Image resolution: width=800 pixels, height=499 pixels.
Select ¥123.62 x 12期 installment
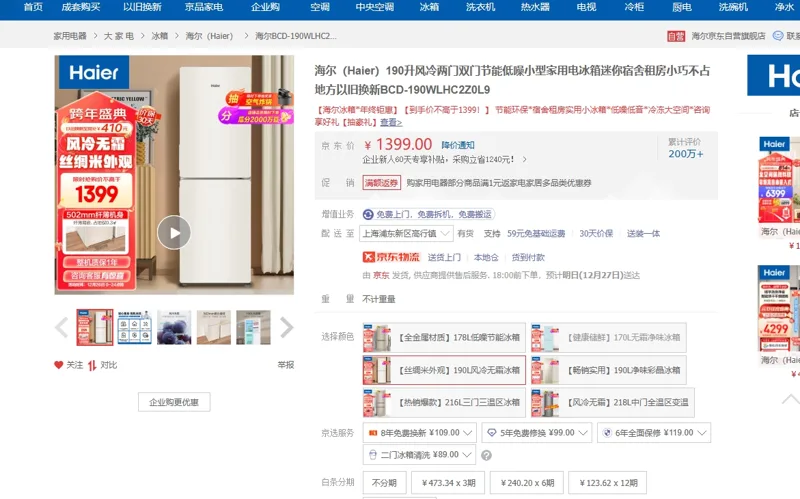pos(608,483)
